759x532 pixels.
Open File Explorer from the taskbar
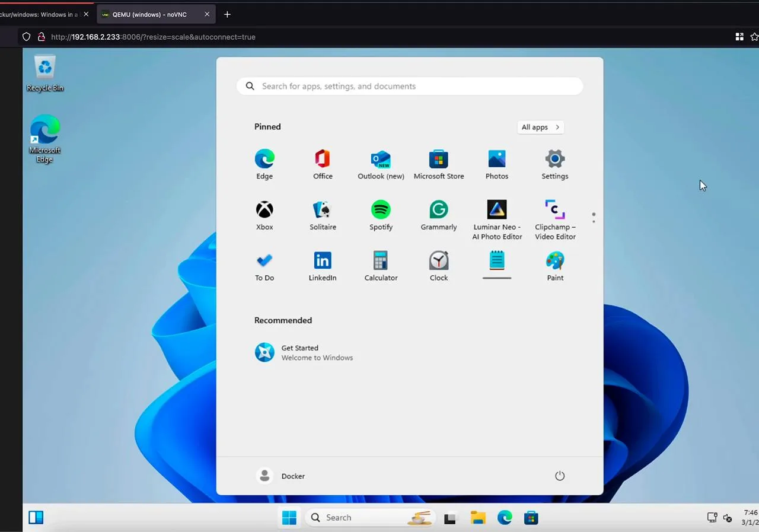click(x=478, y=518)
